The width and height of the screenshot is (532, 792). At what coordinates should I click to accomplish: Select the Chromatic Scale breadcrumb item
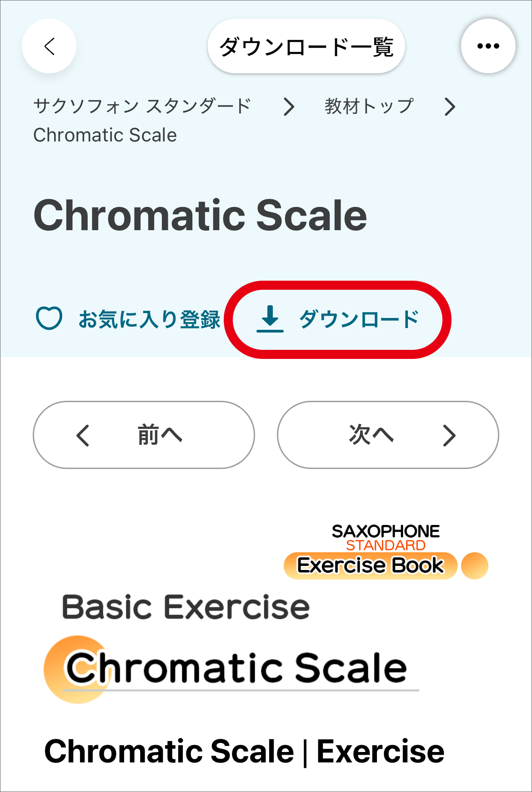tap(105, 135)
